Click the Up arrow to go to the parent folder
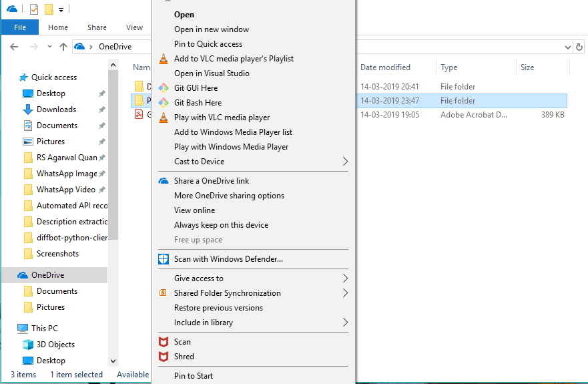Screen dimensions: 588x384 click(63, 47)
